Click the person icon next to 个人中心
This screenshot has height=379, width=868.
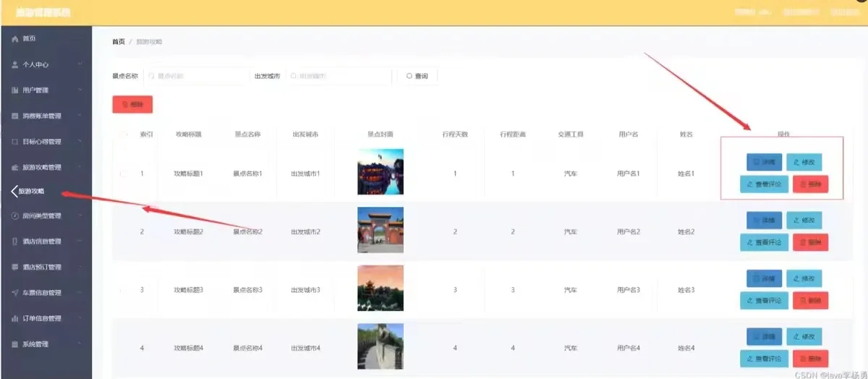(x=15, y=64)
